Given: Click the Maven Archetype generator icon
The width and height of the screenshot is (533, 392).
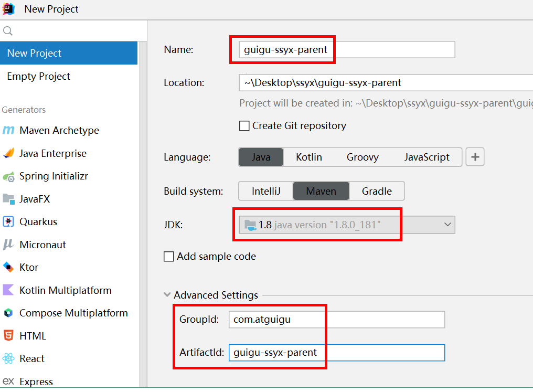Looking at the screenshot, I should click(8, 131).
